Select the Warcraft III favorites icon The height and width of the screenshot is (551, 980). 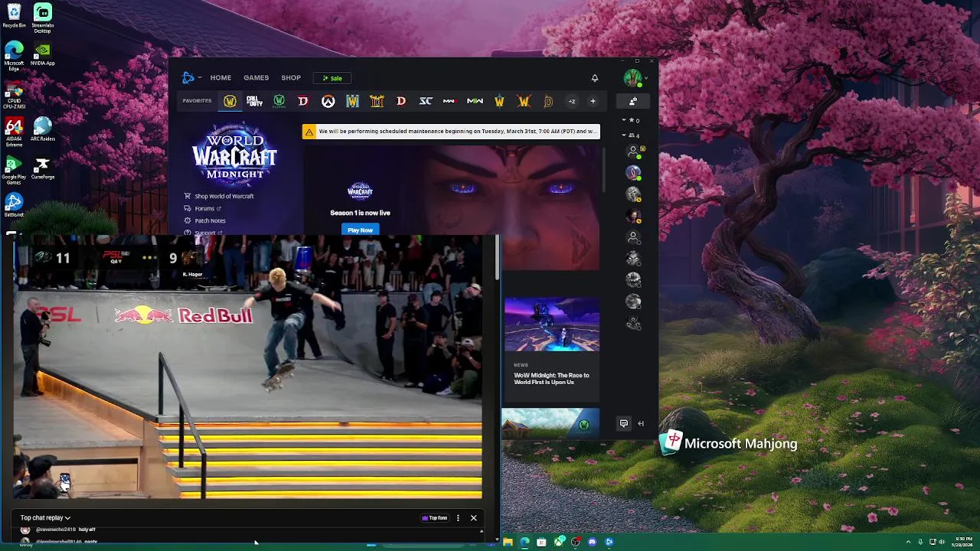tap(352, 101)
